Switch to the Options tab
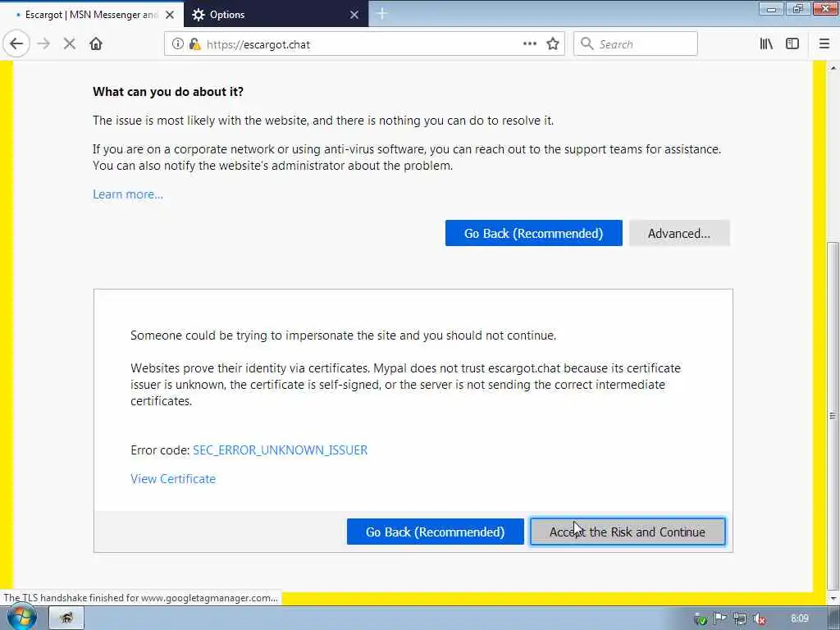 click(x=276, y=15)
